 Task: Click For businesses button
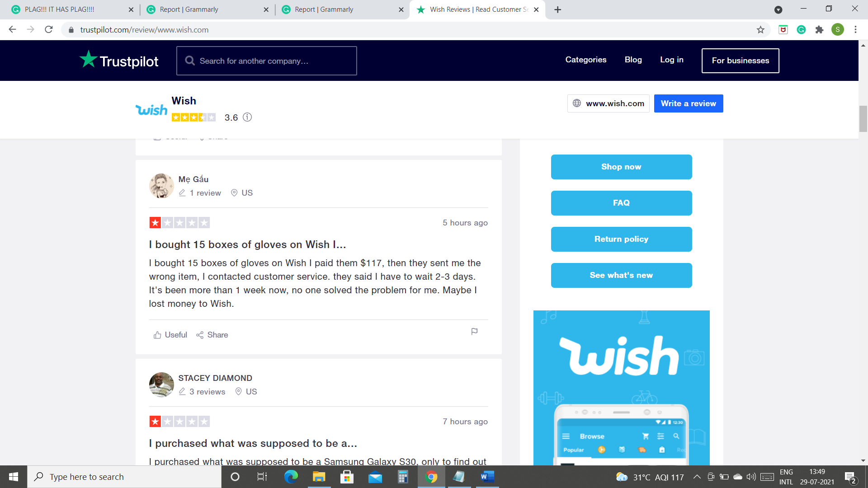(740, 61)
